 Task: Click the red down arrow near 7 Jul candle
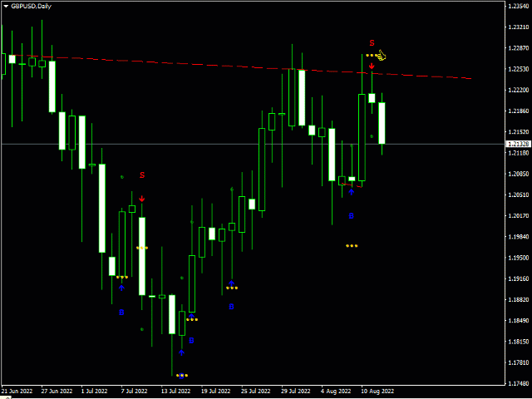(x=142, y=199)
